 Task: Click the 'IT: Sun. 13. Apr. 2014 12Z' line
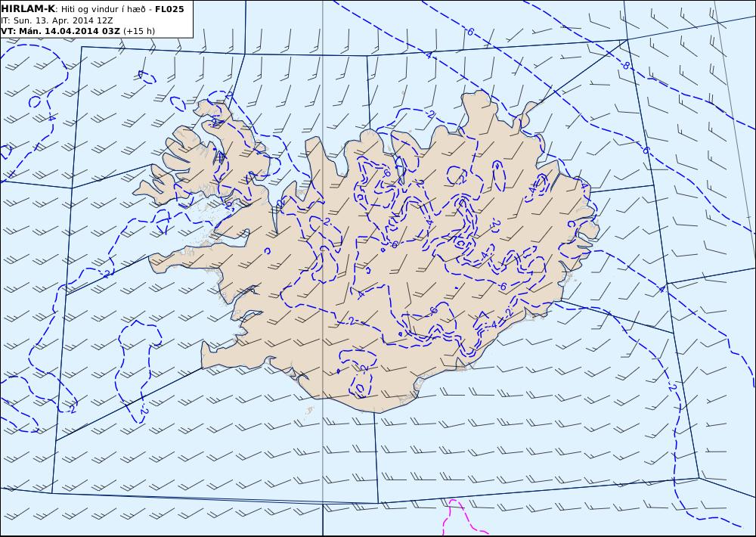57,20
